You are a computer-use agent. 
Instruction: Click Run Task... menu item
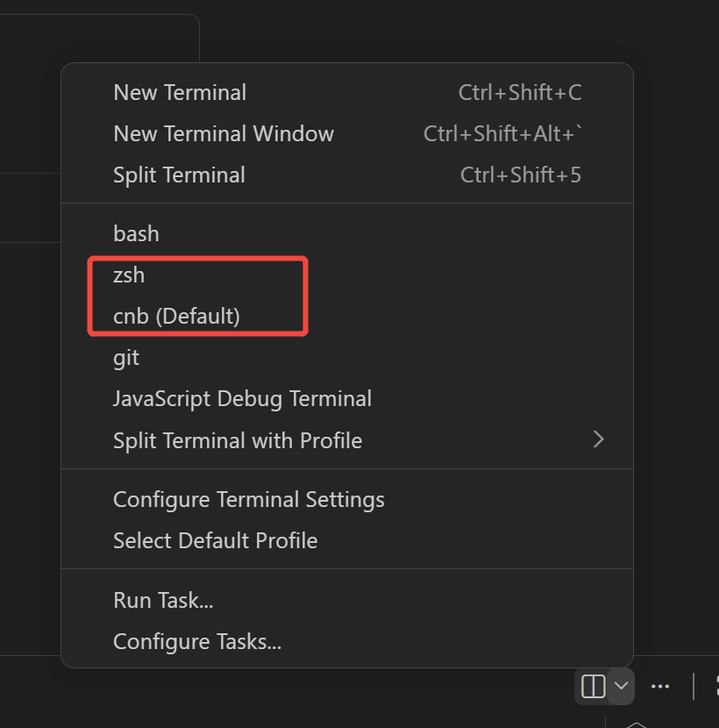(163, 601)
